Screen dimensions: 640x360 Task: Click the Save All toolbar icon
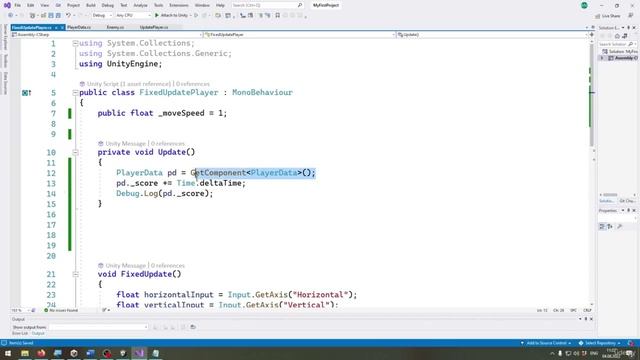coord(58,16)
